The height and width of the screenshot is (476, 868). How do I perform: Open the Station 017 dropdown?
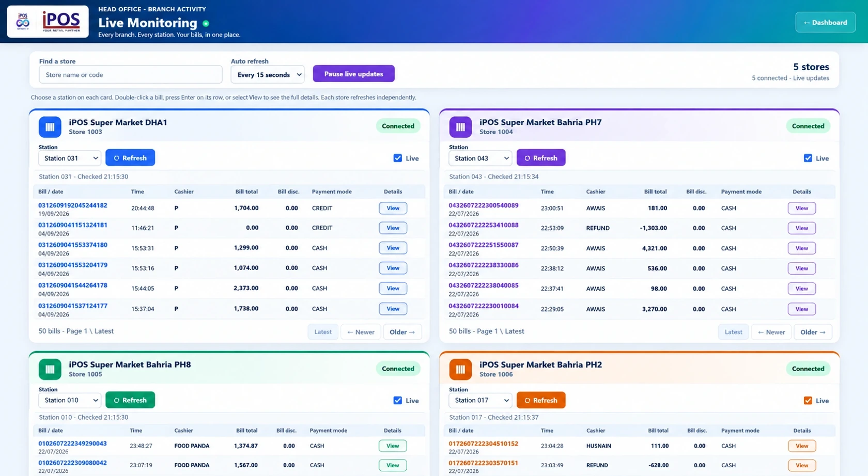pos(480,400)
